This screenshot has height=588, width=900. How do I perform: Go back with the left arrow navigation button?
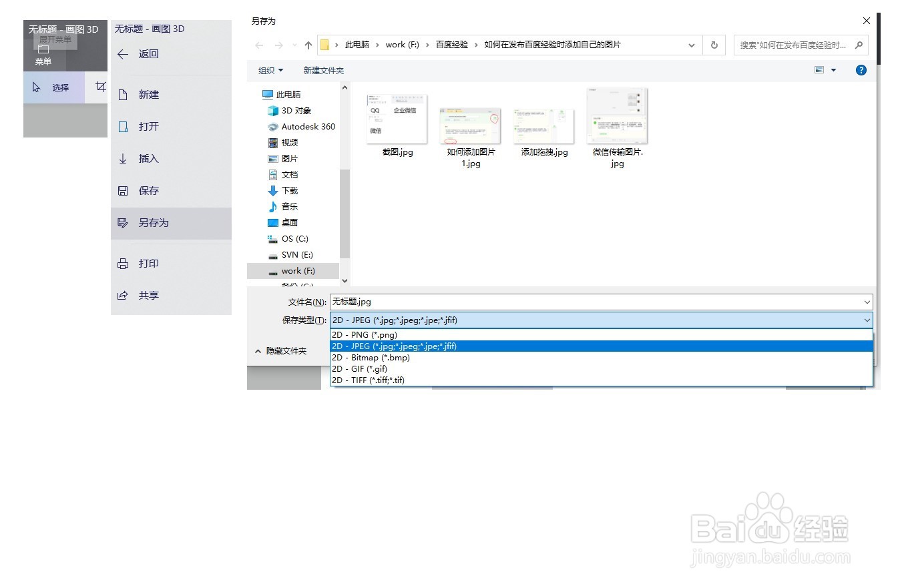(x=260, y=45)
